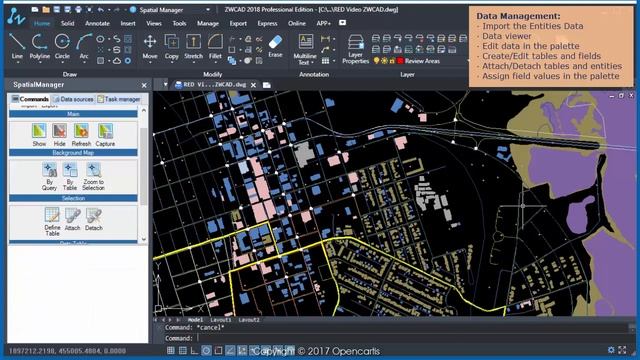Expand the Line tool dropdown arrow
Screen dimensions: 640x360
point(18,62)
